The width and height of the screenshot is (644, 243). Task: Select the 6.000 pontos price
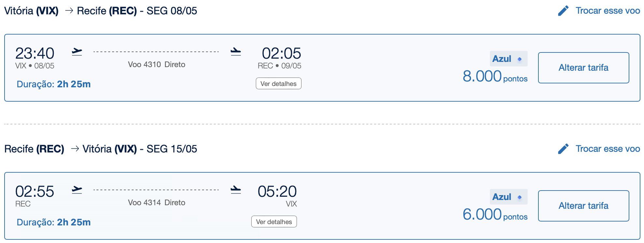coord(495,215)
